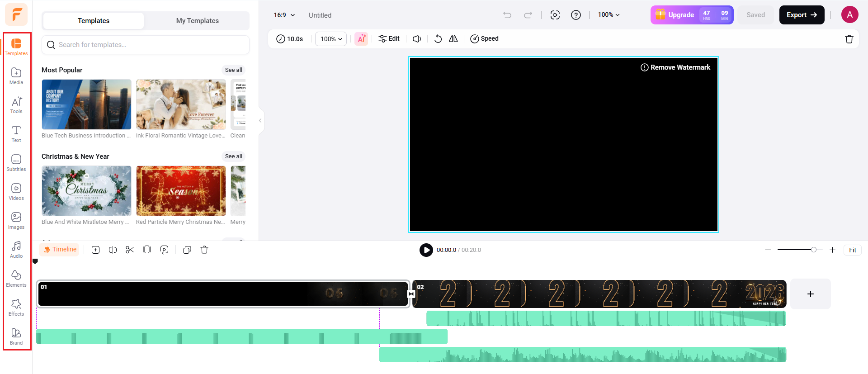This screenshot has height=374, width=868.
Task: Click the Edit button in scene toolbar
Action: [389, 39]
